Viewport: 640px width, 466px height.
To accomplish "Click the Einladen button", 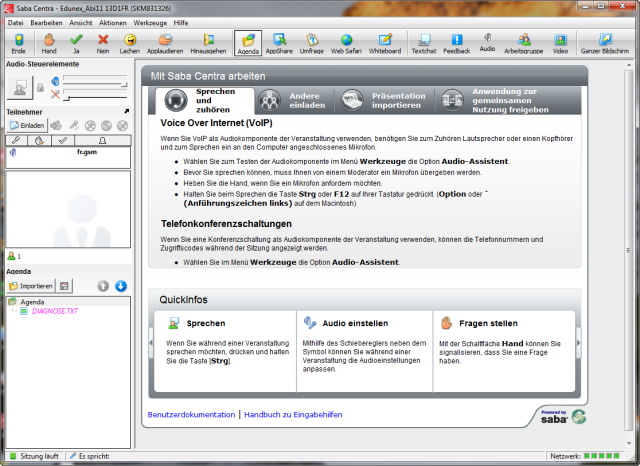I will point(27,125).
